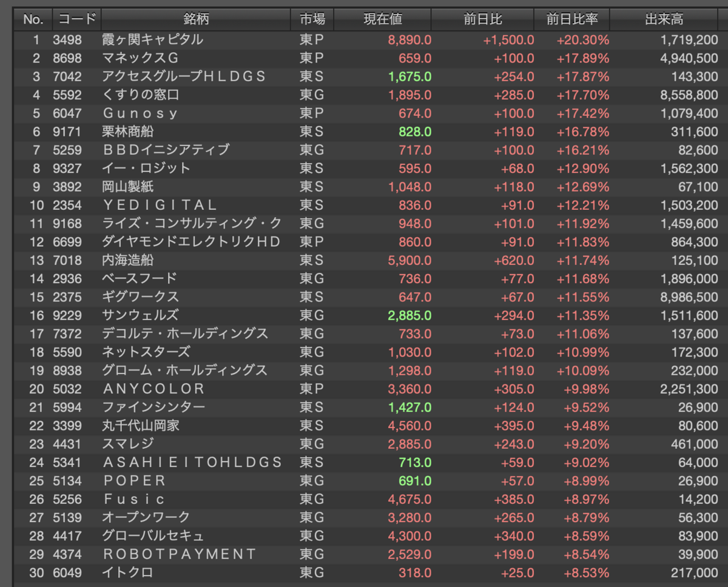Image resolution: width=728 pixels, height=587 pixels.
Task: Select デコルテ・ホールディングス row
Action: 366,334
